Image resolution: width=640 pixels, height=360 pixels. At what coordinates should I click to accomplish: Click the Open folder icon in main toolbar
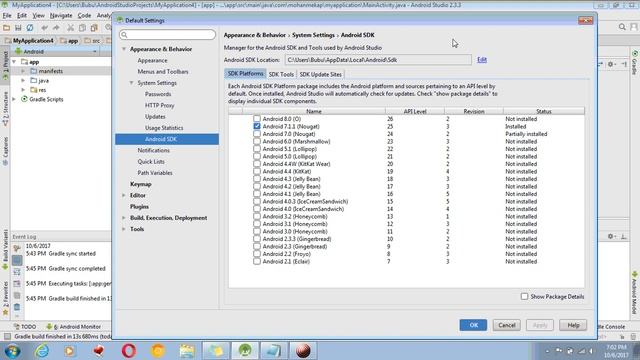click(x=7, y=28)
